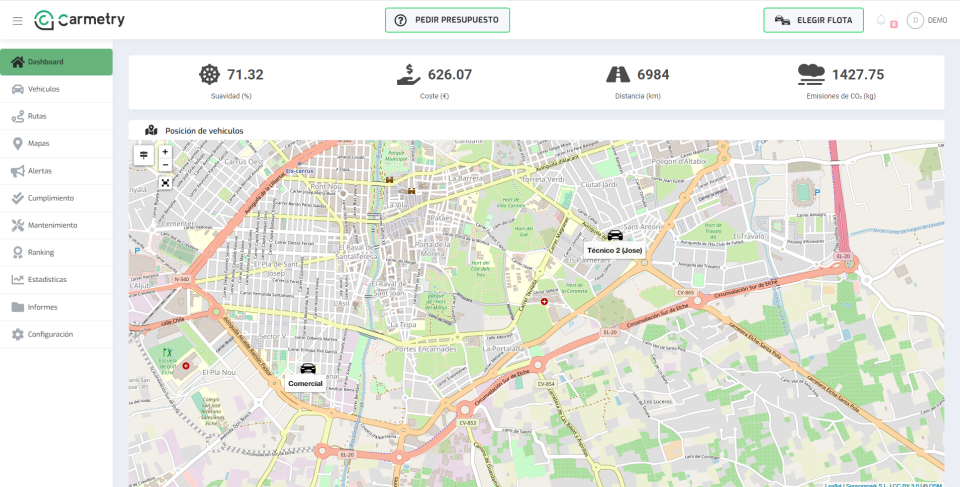Image resolution: width=960 pixels, height=487 pixels.
Task: Click the CO₂ emissions cloud icon
Action: click(811, 74)
